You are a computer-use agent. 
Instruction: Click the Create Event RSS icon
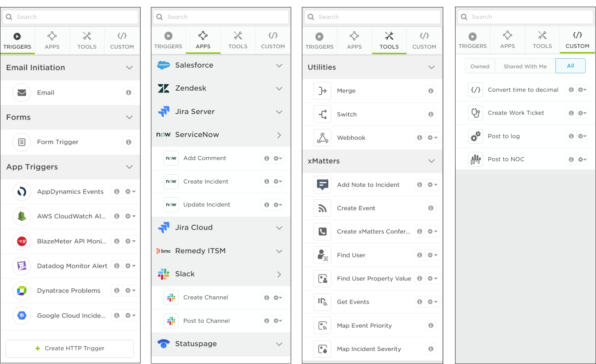point(322,208)
